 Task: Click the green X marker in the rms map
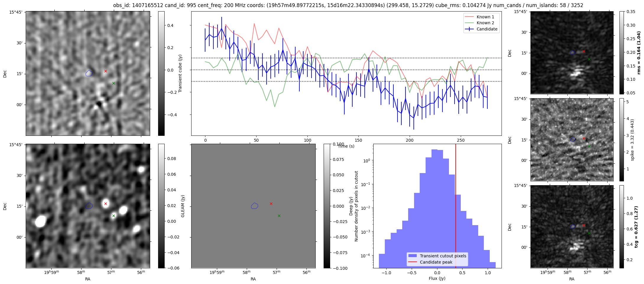(589, 59)
